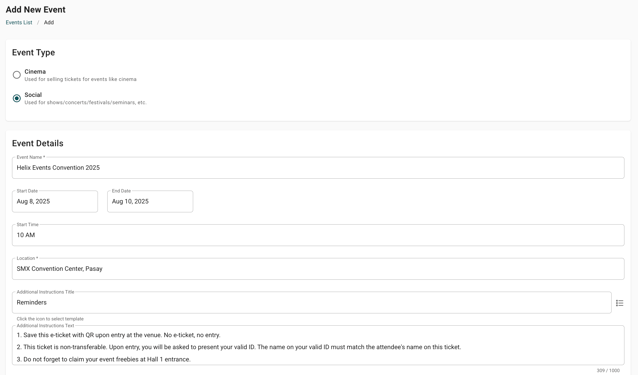Click the 'Event Type' section heading
The height and width of the screenshot is (375, 638).
33,52
